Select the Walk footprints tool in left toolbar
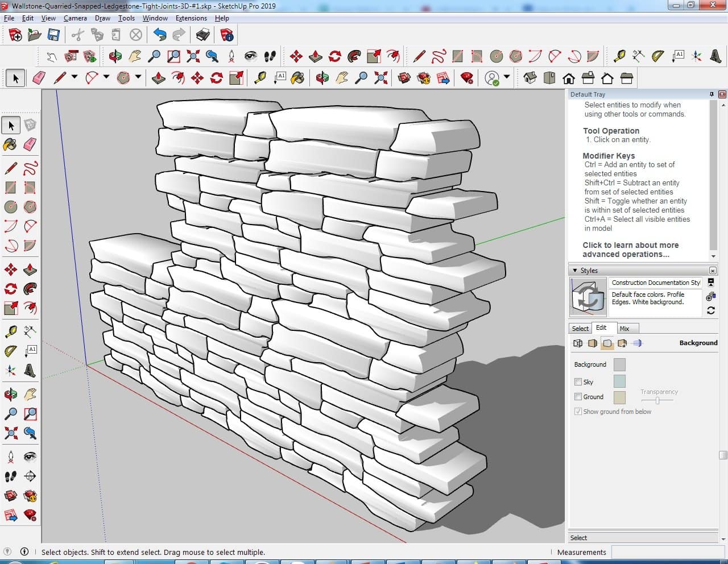This screenshot has width=728, height=564. [x=10, y=476]
